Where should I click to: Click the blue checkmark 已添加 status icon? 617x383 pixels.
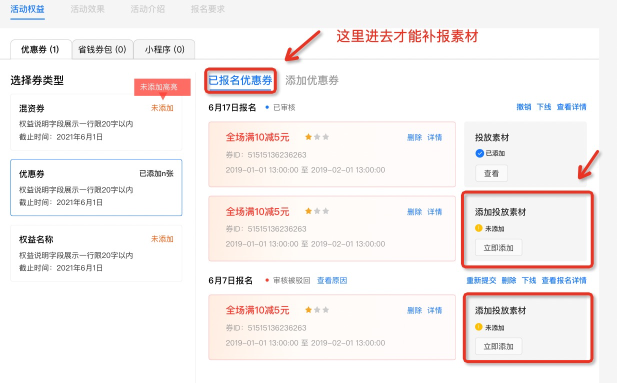[x=479, y=153]
